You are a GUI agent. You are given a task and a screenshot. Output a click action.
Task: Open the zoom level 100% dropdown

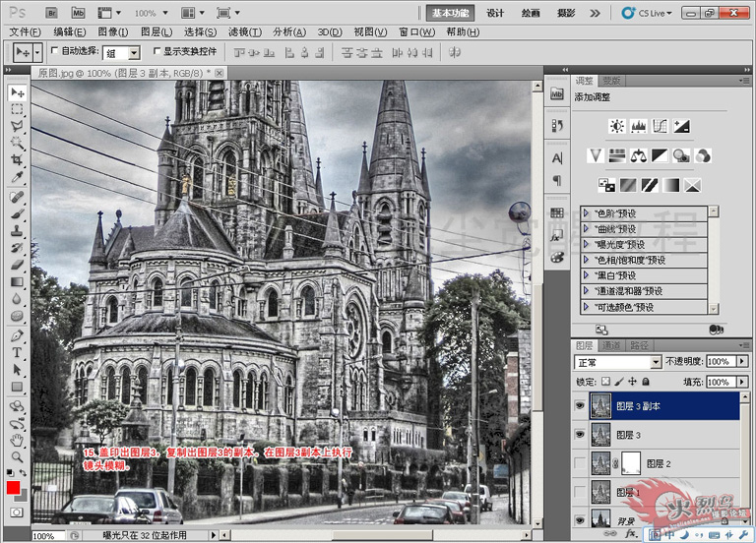click(165, 13)
